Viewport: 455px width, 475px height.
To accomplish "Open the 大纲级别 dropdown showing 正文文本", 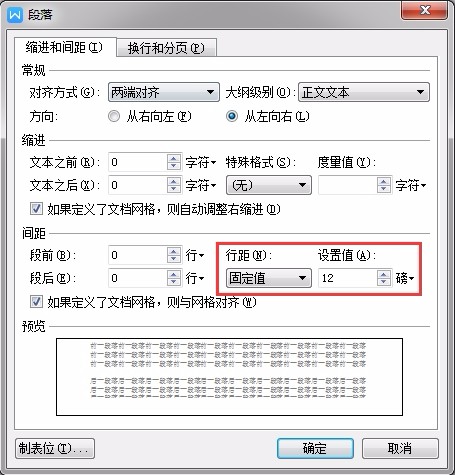I will tap(364, 92).
